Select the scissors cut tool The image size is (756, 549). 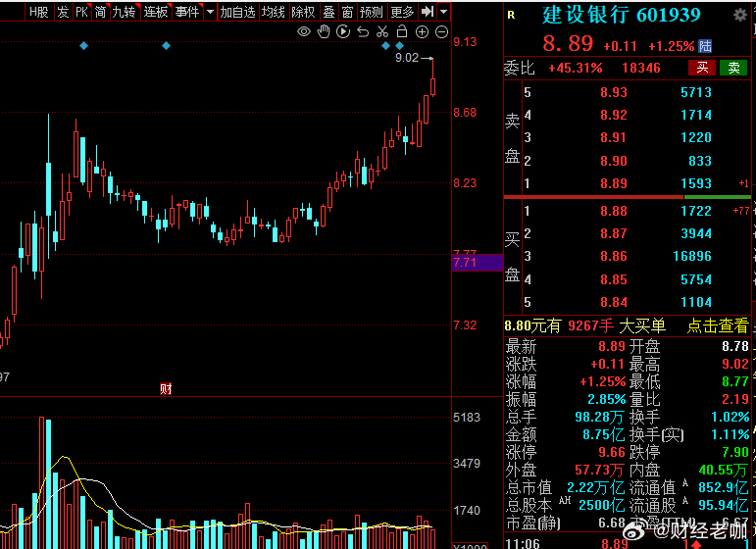(x=382, y=31)
